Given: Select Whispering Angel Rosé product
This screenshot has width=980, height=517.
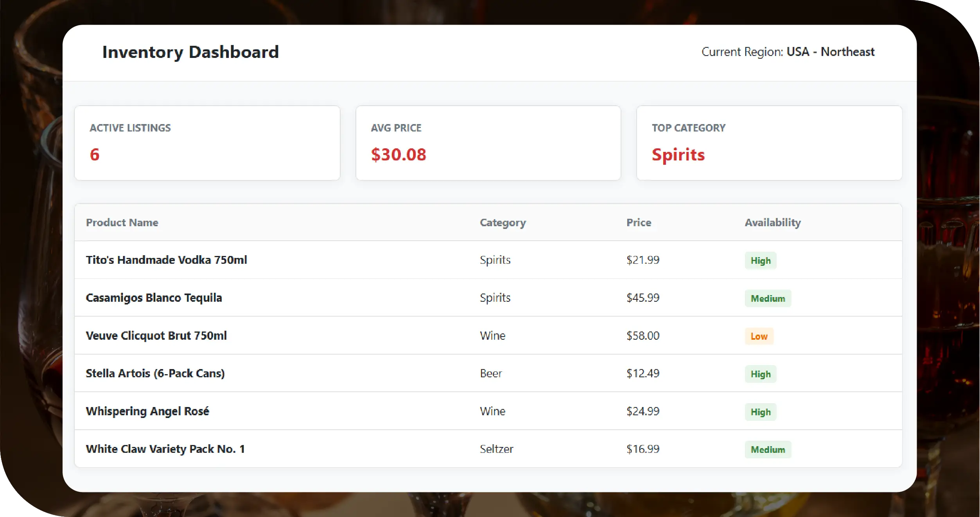Looking at the screenshot, I should pyautogui.click(x=147, y=411).
